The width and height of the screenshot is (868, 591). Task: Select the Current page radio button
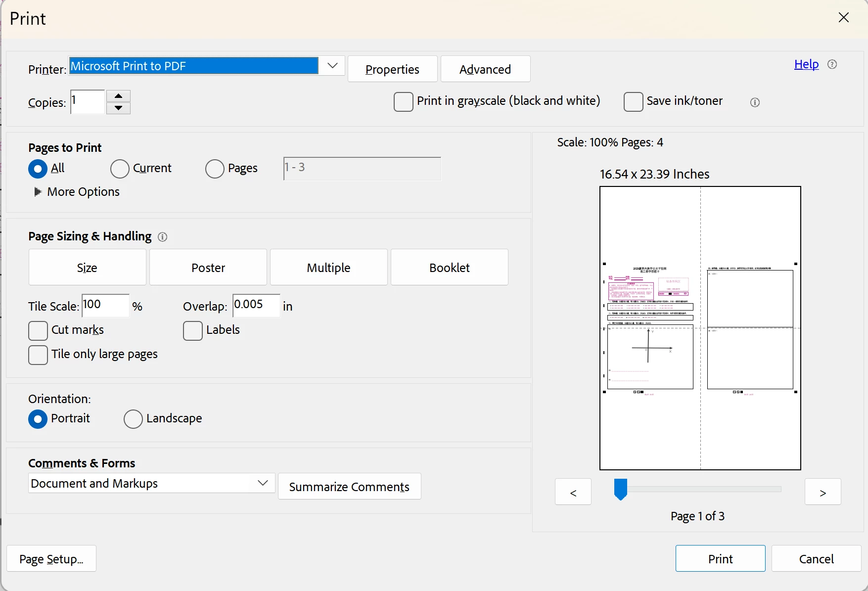point(120,169)
